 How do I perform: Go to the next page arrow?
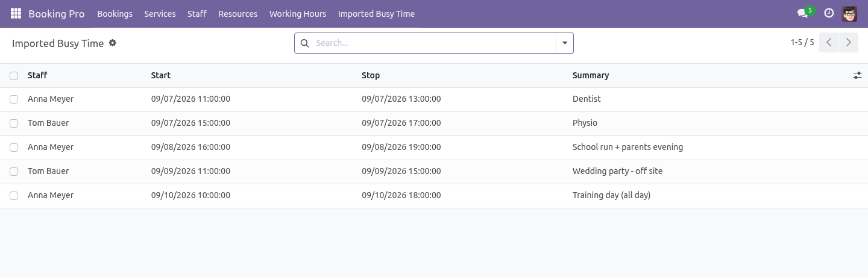click(x=848, y=43)
